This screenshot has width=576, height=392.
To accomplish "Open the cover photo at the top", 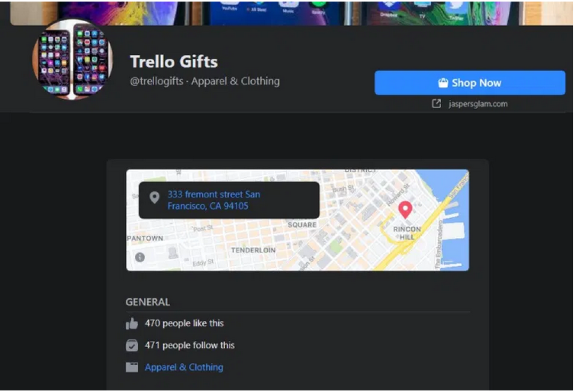I will [291, 13].
